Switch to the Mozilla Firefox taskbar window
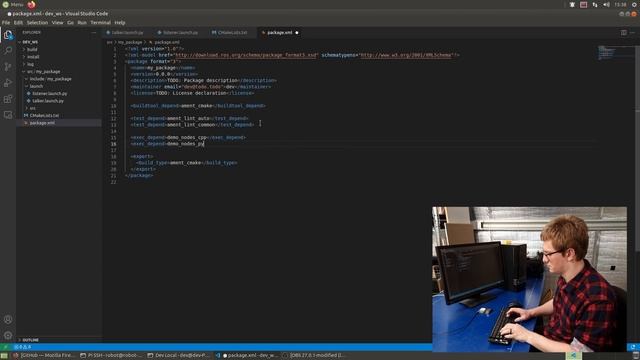This screenshot has height=360, width=640. (x=44, y=356)
